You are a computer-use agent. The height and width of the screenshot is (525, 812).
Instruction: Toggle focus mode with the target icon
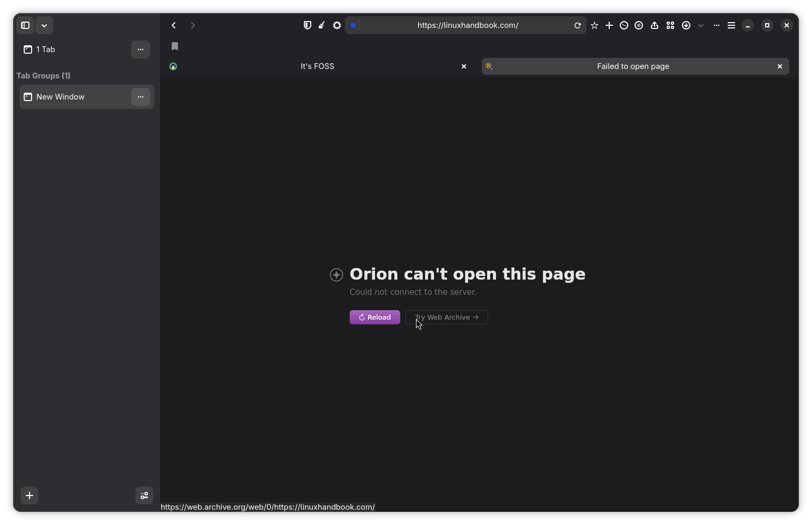639,25
